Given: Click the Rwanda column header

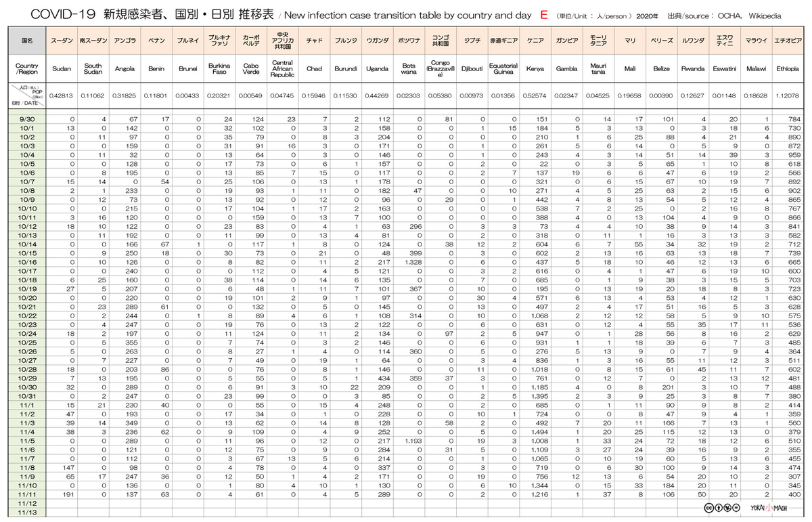Looking at the screenshot, I should [x=693, y=69].
